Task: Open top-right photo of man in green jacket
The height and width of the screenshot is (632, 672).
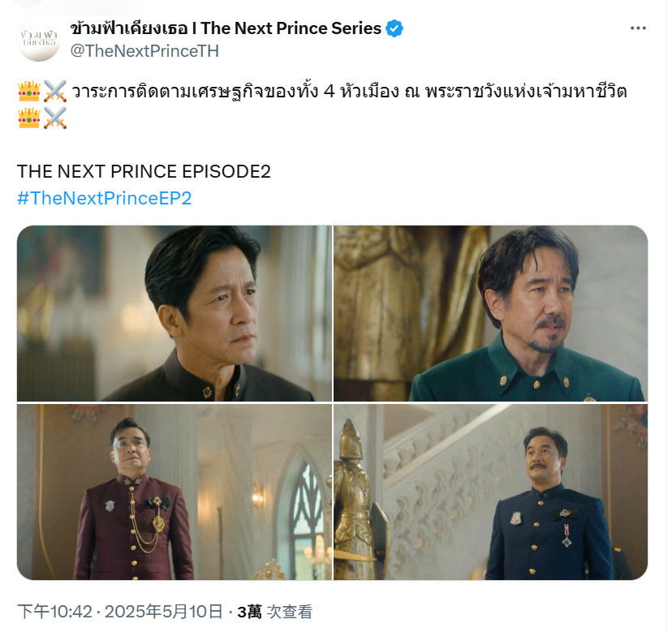Action: 491,313
